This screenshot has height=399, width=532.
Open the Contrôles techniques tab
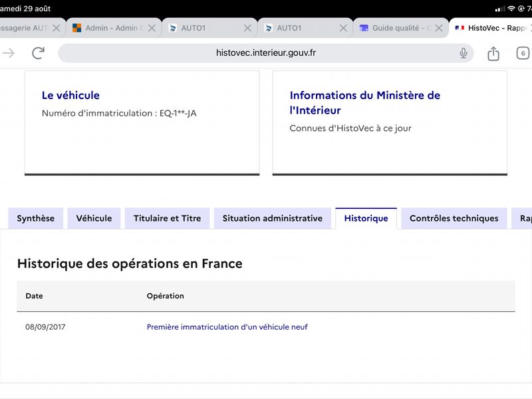[454, 218]
